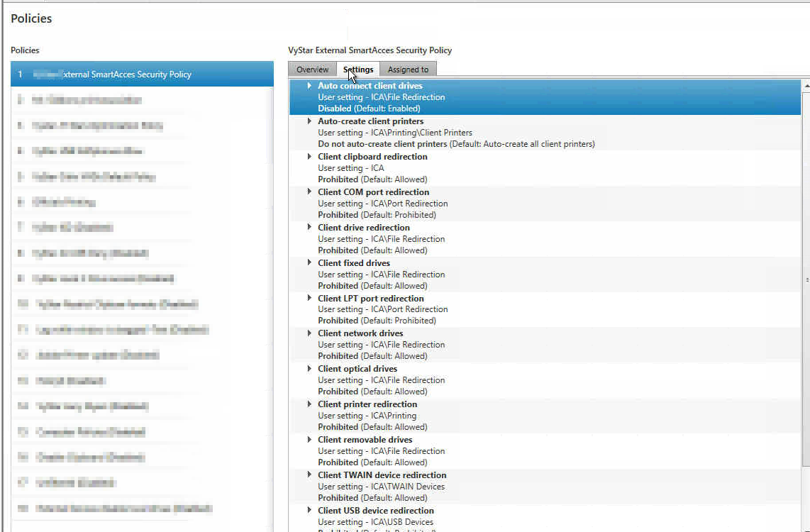Select the 'Client COM port redirection' title
810x532 pixels.
pyautogui.click(x=374, y=192)
